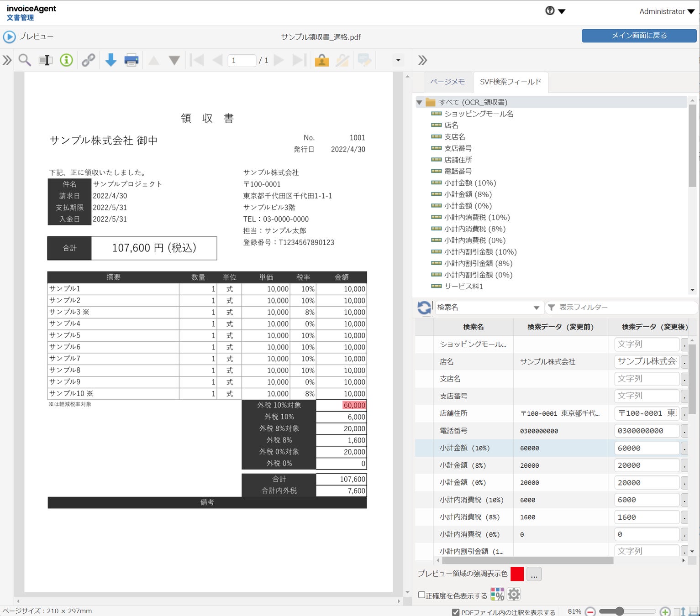Open the Administrator user menu
Viewport: 700px width, 616px height.
(x=667, y=11)
